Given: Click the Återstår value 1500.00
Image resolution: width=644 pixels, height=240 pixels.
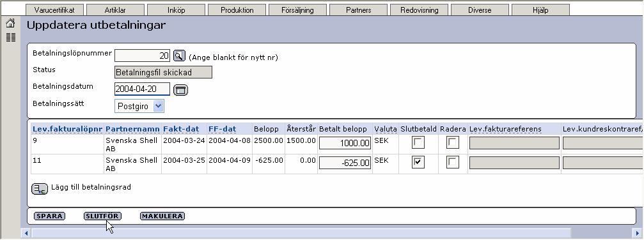Looking at the screenshot, I should click(301, 140).
